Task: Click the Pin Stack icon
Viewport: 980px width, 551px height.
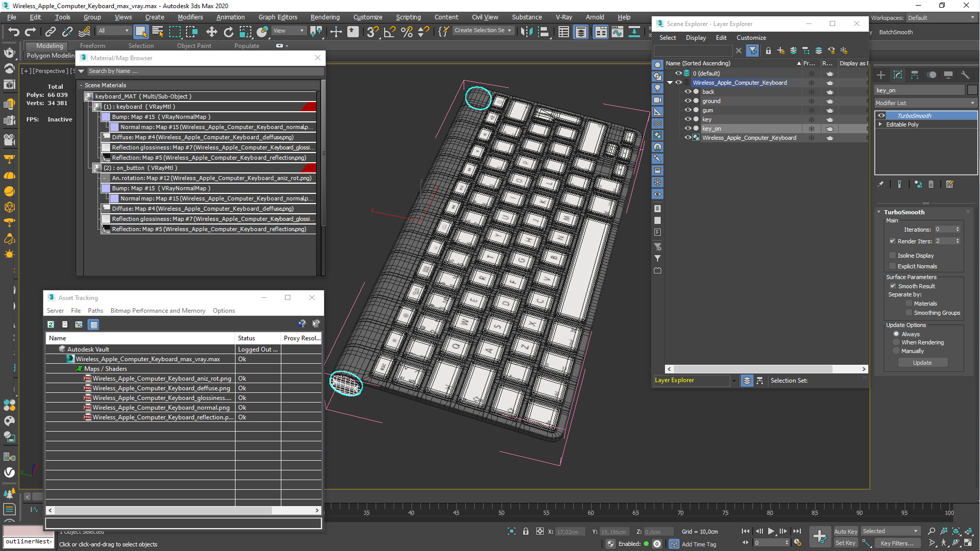Action: point(880,184)
